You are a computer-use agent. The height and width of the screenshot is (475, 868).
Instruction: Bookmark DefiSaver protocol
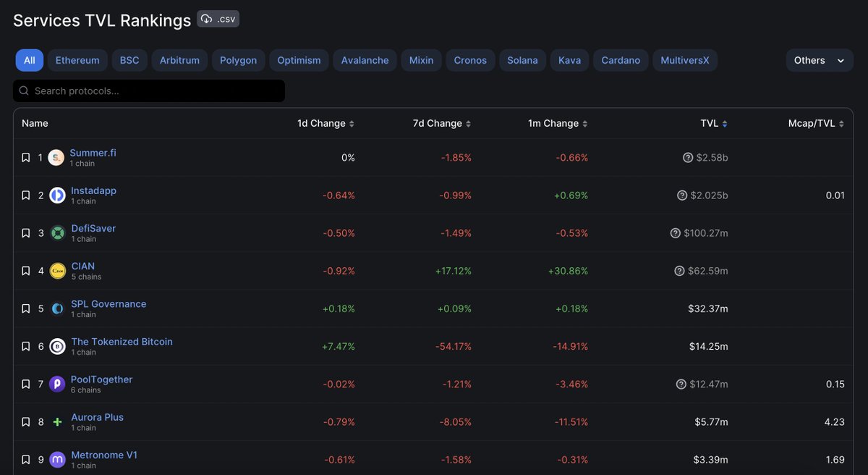pyautogui.click(x=26, y=233)
